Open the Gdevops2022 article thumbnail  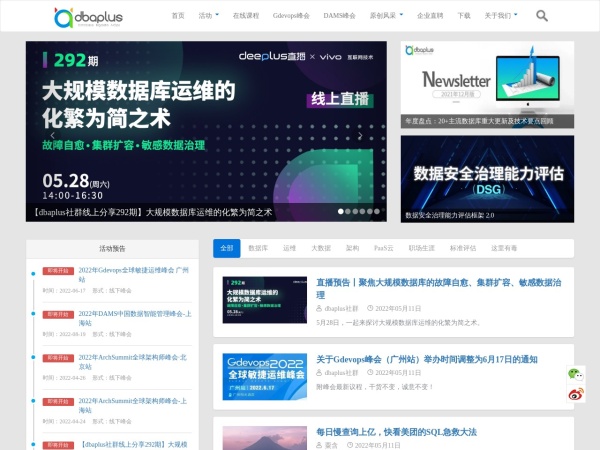[x=265, y=377]
